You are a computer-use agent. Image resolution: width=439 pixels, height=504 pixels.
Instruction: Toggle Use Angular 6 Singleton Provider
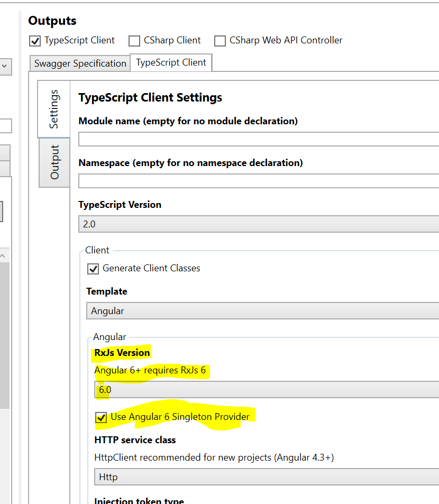tap(101, 417)
